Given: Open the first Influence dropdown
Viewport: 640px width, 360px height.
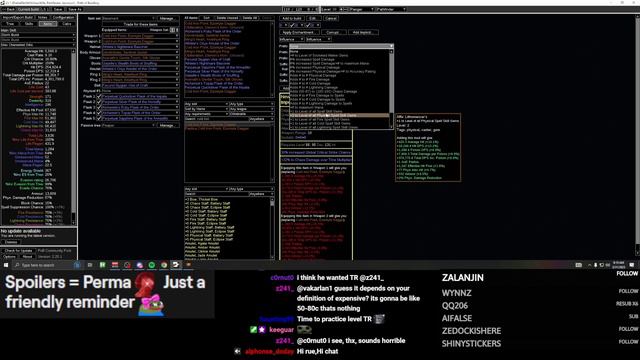Looking at the screenshot, I should click(291, 39).
